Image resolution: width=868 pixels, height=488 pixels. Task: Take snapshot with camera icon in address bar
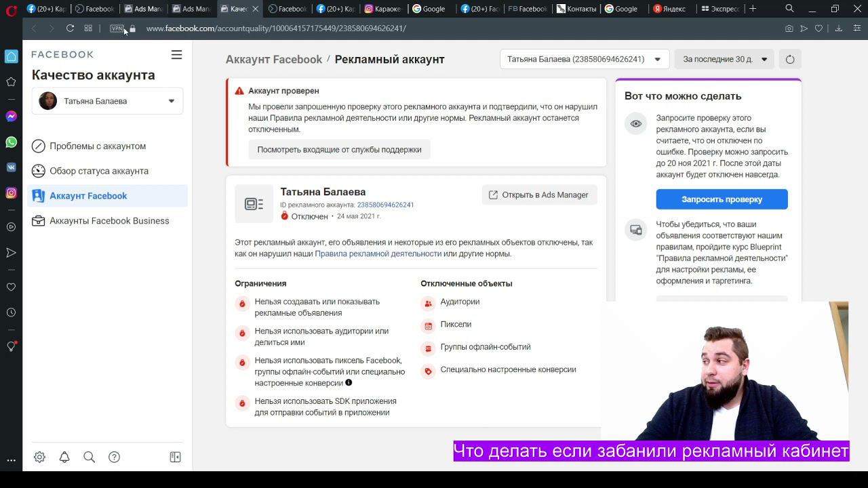point(789,28)
